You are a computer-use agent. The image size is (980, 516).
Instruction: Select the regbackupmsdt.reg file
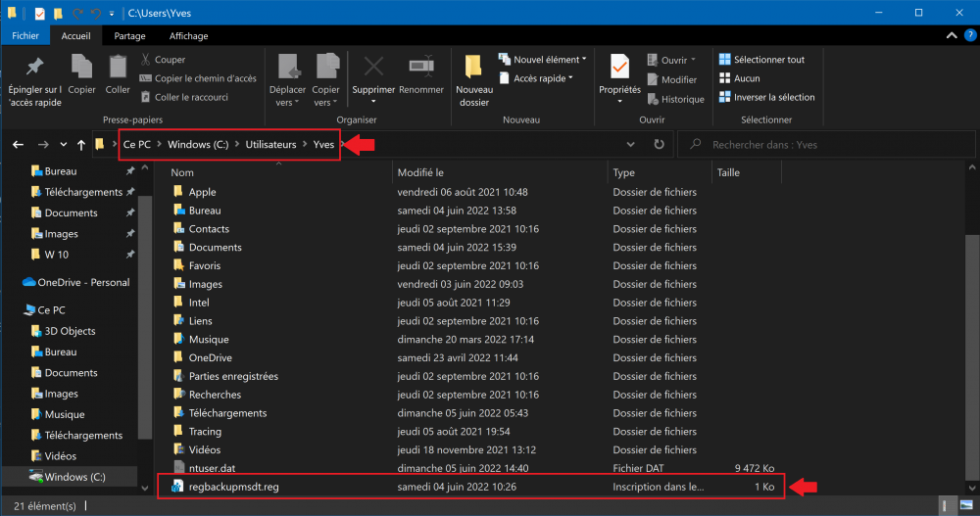[233, 487]
